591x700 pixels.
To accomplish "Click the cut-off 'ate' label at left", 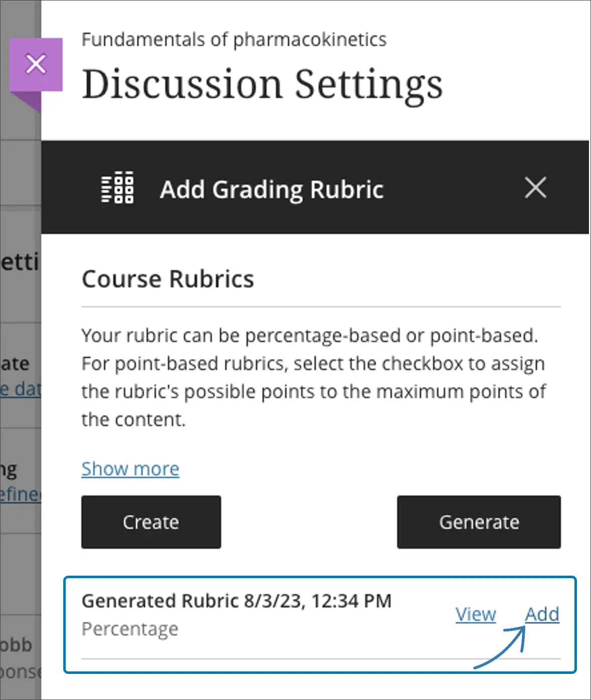I will [x=15, y=364].
